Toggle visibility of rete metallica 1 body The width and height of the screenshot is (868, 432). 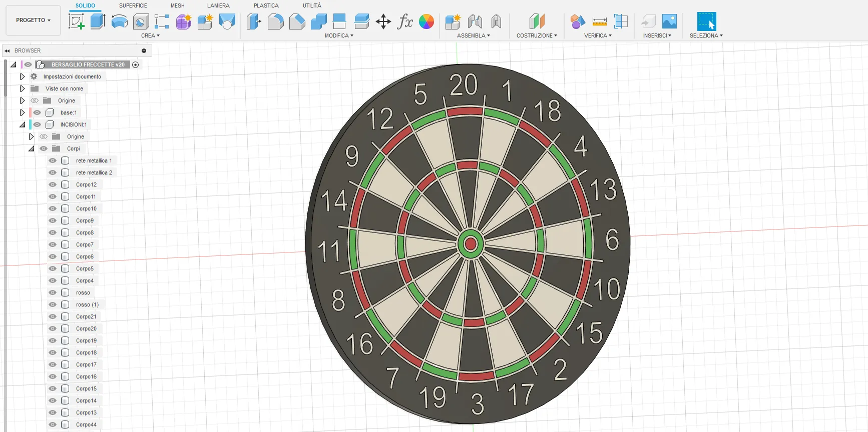pyautogui.click(x=53, y=160)
